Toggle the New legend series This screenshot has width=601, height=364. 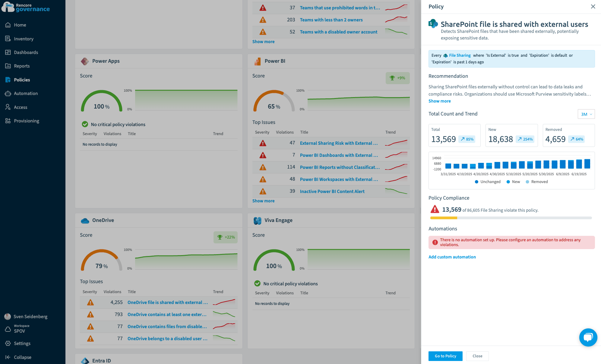pyautogui.click(x=513, y=182)
